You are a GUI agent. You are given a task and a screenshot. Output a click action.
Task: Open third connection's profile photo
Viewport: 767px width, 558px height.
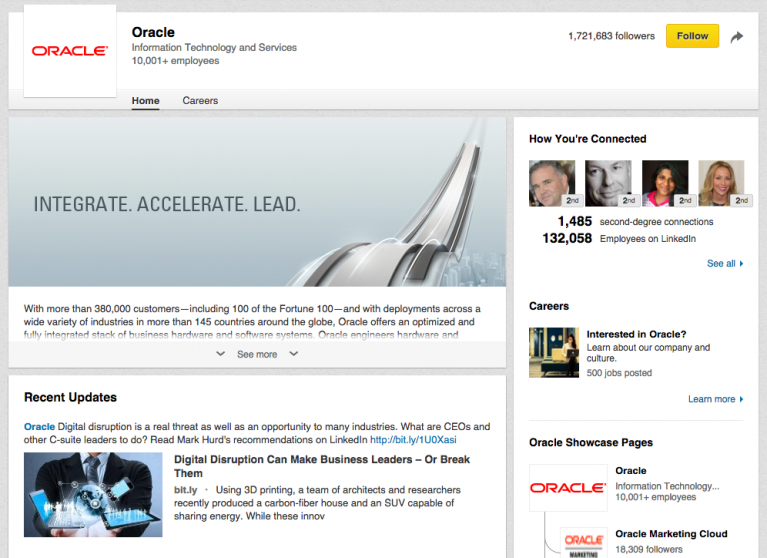664,183
